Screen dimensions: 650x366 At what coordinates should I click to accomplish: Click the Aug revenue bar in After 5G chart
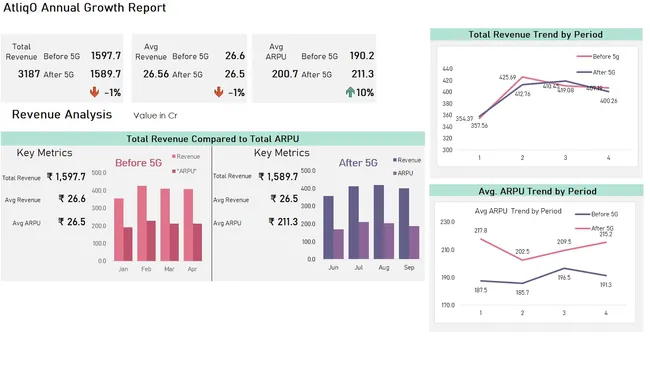pos(379,222)
